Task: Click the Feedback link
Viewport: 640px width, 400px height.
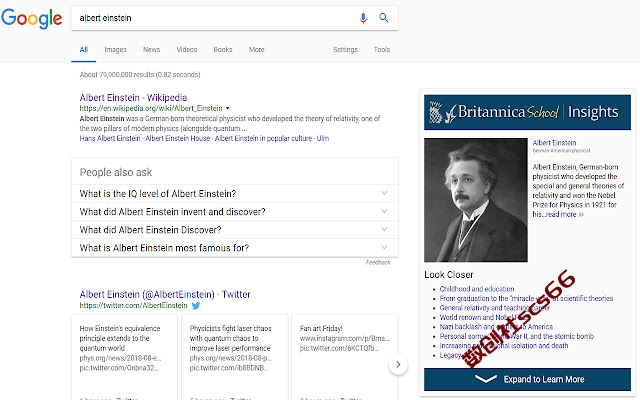Action: coord(378,262)
